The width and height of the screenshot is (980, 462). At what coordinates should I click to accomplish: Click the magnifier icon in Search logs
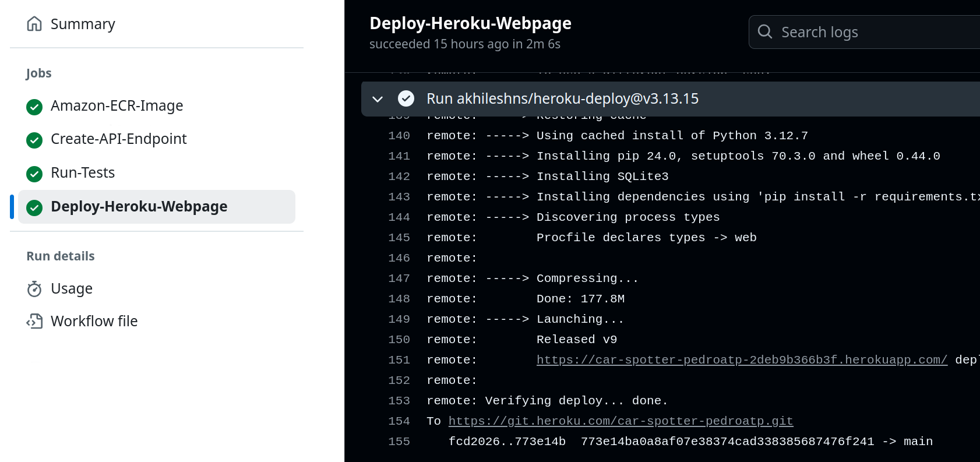(x=765, y=31)
